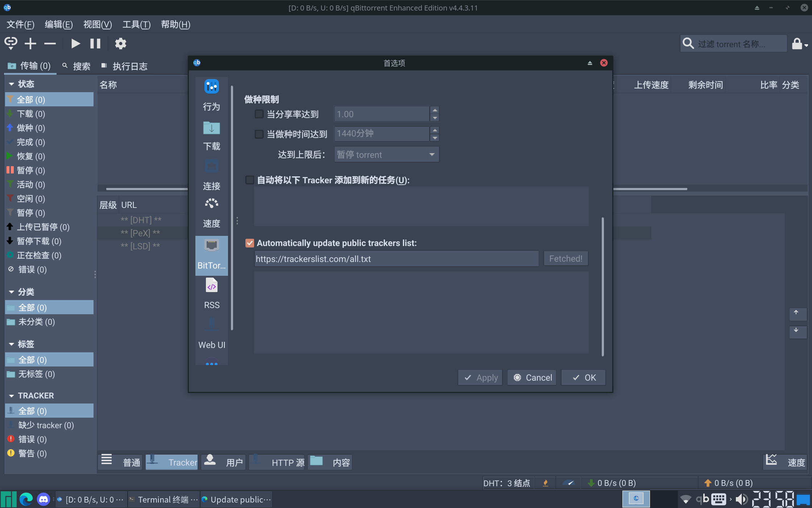This screenshot has height=508, width=812.
Task: Open settings via the gear toolbar icon
Action: click(121, 43)
